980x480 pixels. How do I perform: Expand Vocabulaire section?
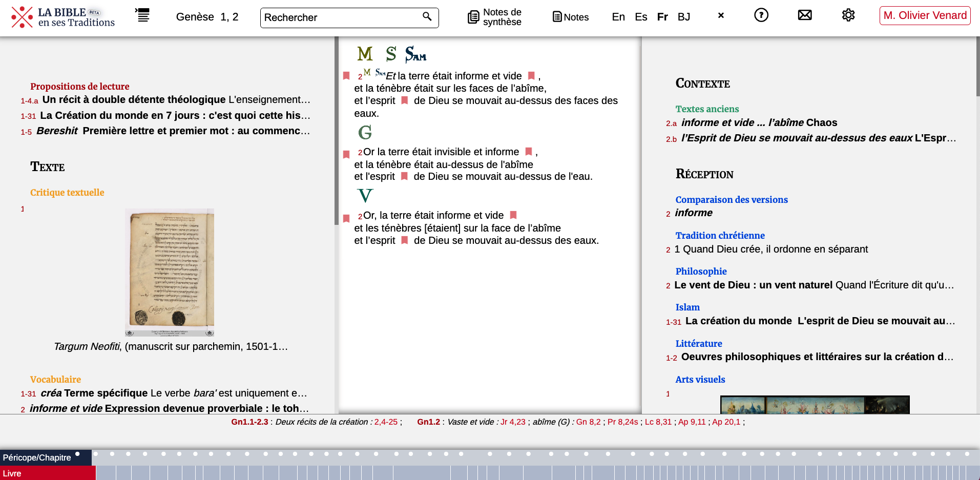[55, 380]
